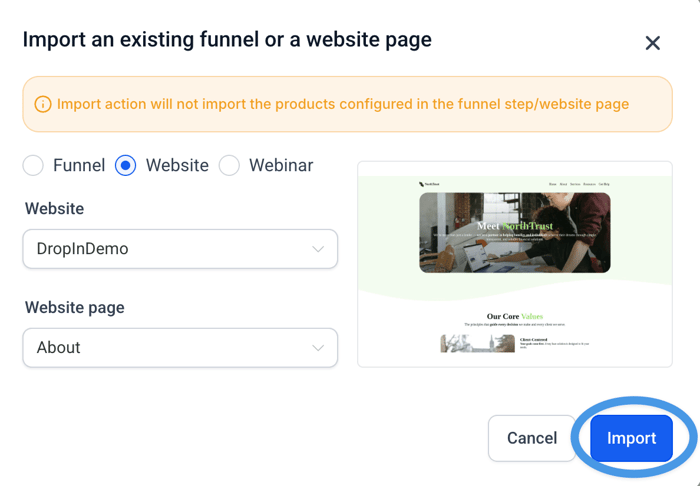This screenshot has width=700, height=486.
Task: Click the NorthTrust logo in the preview
Action: click(430, 184)
